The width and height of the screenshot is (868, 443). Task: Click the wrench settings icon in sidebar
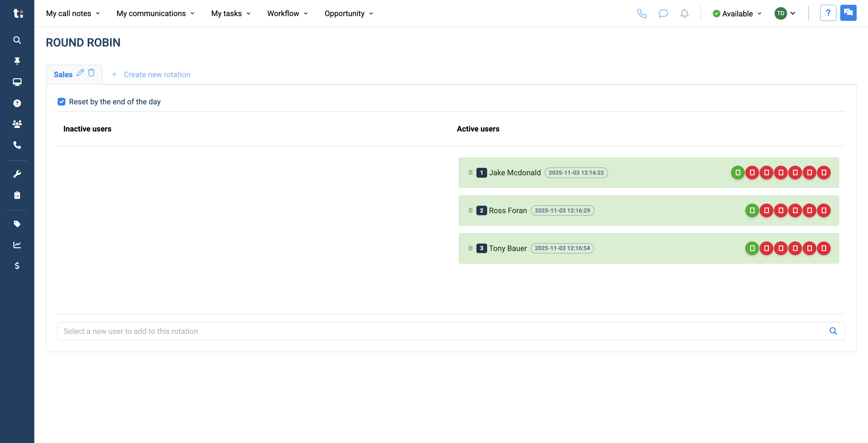(17, 174)
